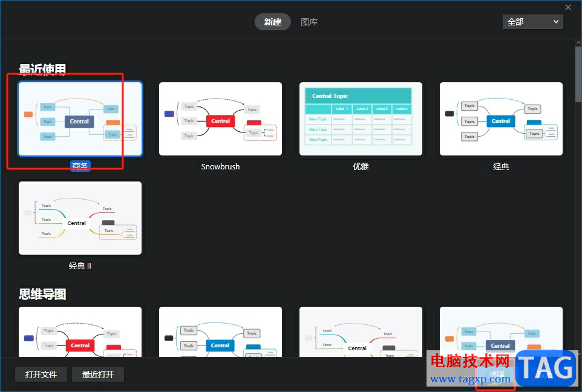Select blue Central template under 思维导图
The width and height of the screenshot is (582, 392).
coord(220,332)
